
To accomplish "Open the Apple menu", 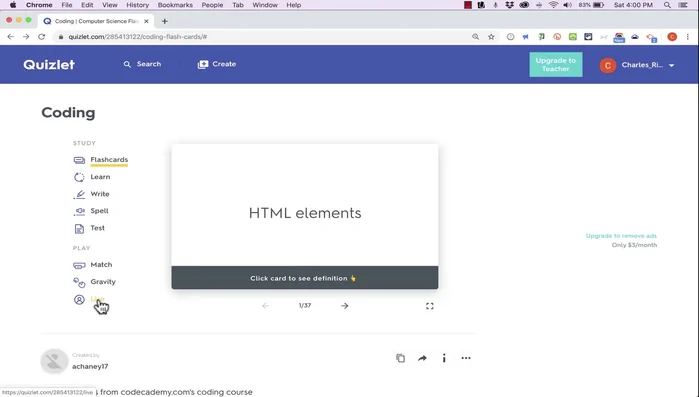I will tap(13, 5).
